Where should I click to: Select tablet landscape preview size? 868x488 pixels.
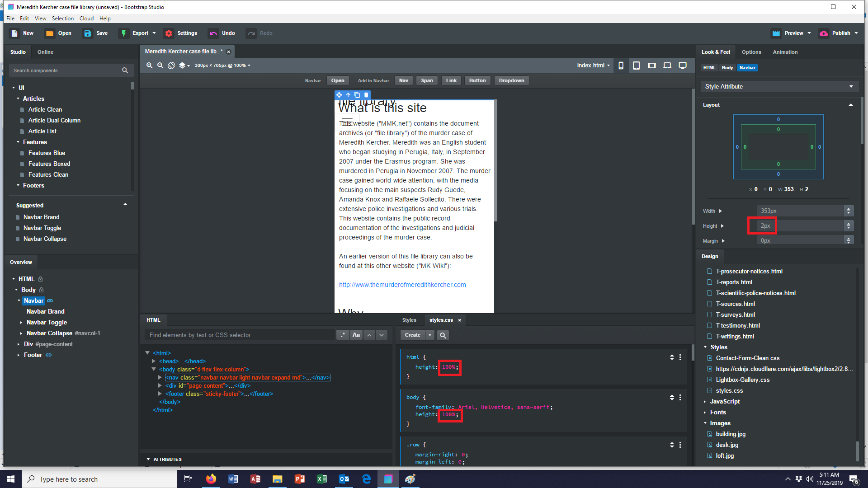[x=651, y=66]
